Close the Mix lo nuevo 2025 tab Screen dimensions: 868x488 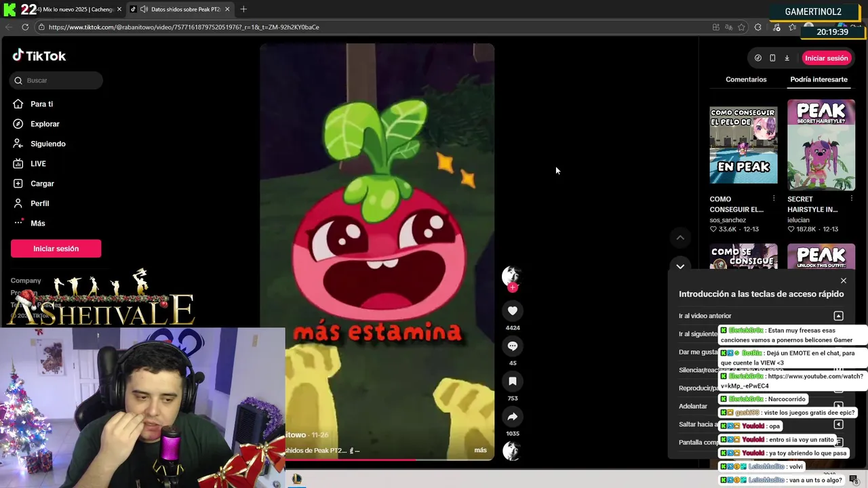click(119, 9)
